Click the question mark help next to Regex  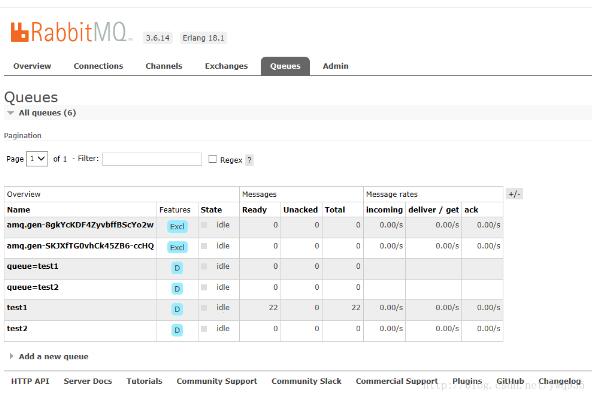tap(249, 160)
